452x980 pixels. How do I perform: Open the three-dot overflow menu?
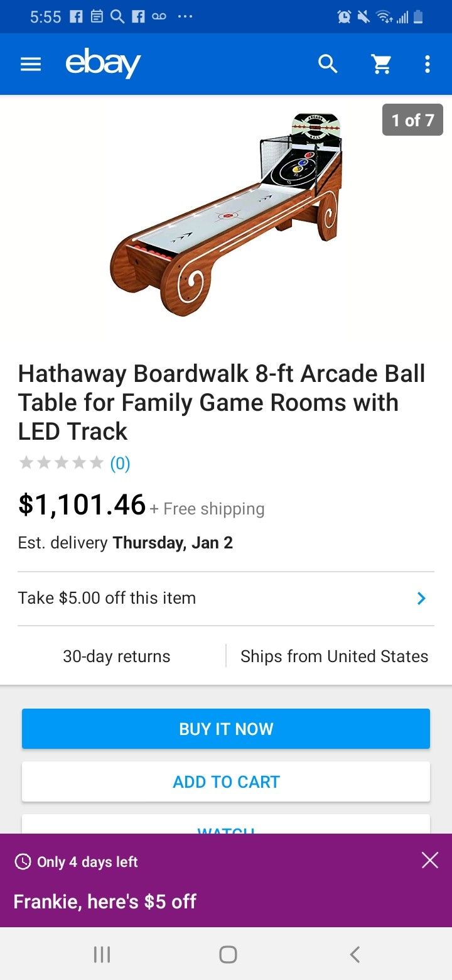(x=428, y=64)
